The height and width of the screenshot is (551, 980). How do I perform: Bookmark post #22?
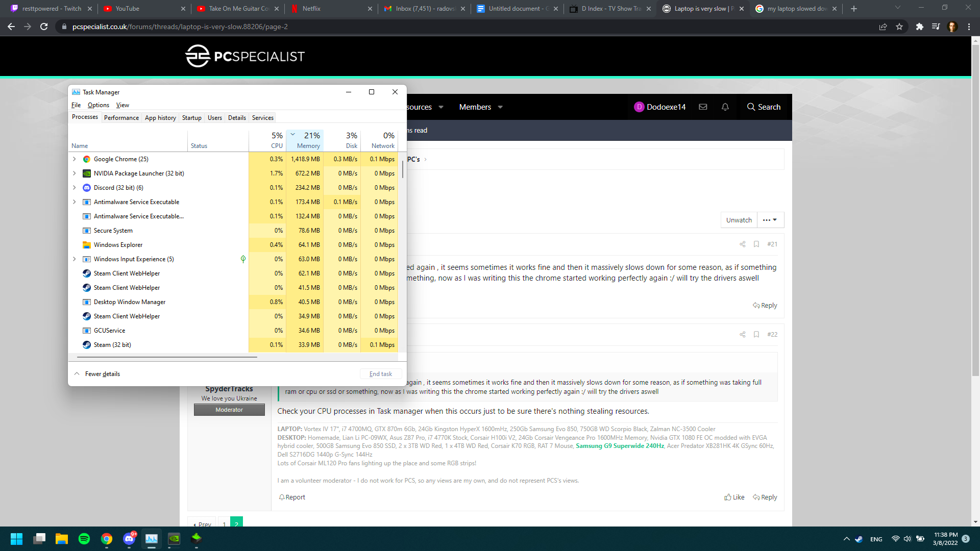click(756, 335)
